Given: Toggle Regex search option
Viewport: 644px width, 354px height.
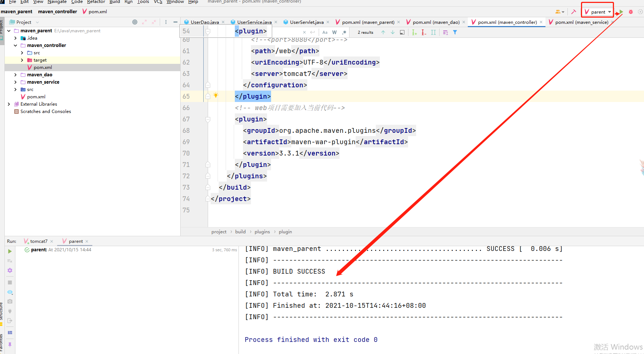Looking at the screenshot, I should 344,32.
